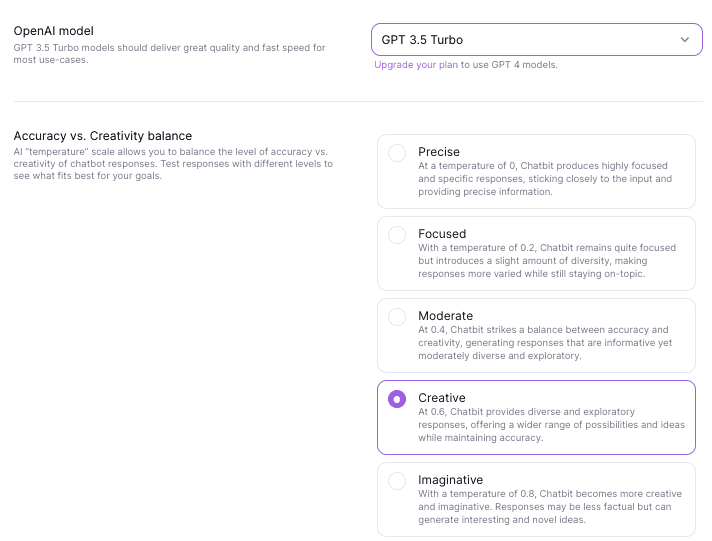Click the 'Precise' option title
712x541 pixels.
(439, 152)
